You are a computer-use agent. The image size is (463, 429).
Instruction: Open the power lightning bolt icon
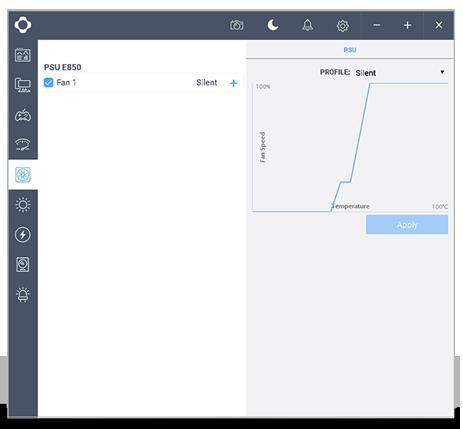pyautogui.click(x=23, y=234)
